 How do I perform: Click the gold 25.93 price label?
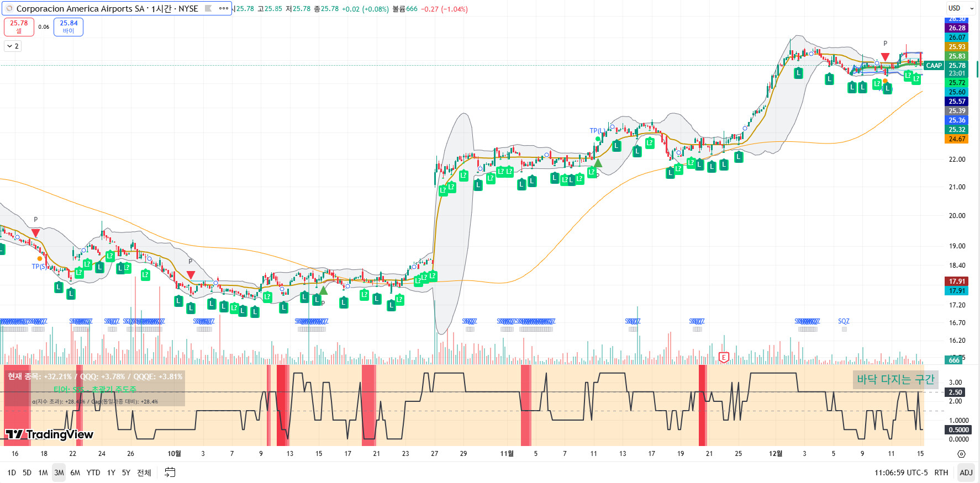(x=957, y=47)
